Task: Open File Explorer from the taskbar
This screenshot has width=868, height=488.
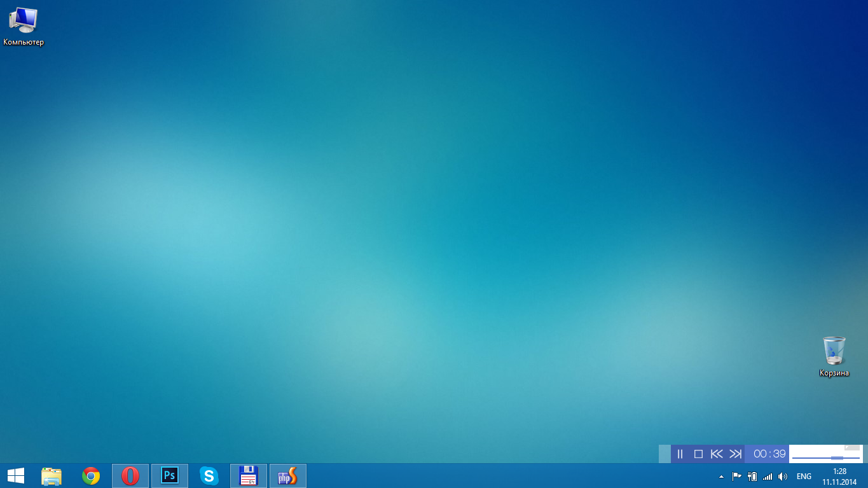Action: coord(52,476)
